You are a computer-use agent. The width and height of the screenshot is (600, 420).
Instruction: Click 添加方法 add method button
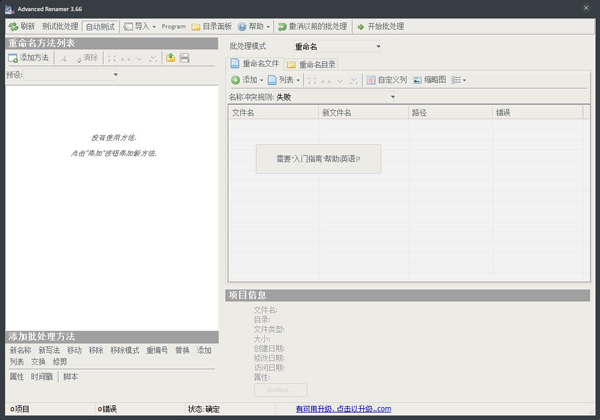tap(29, 58)
